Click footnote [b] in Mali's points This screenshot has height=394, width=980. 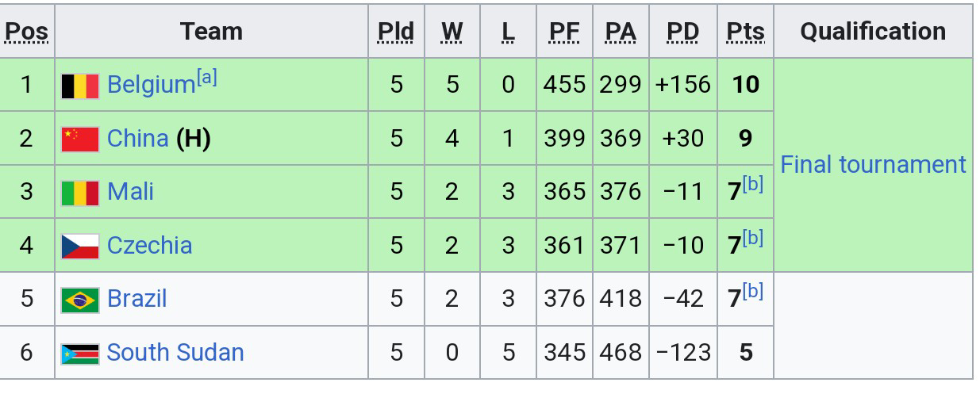(x=753, y=185)
